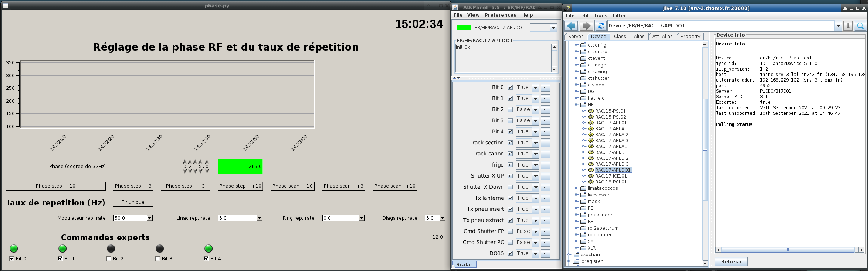Click the Phase step +10 button
The image size is (868, 271).
tap(240, 186)
